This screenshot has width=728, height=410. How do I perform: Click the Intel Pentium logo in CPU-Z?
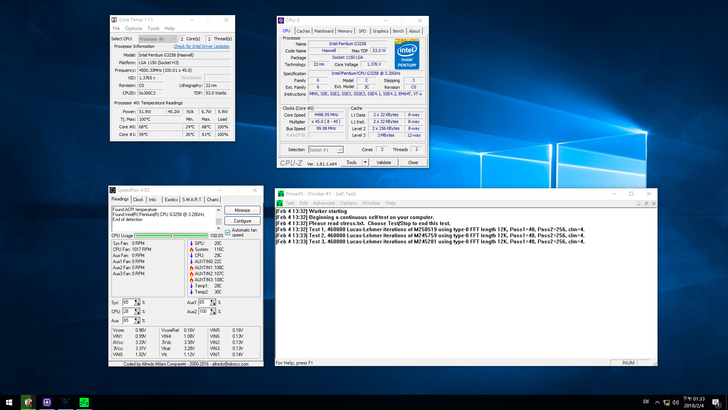[407, 54]
